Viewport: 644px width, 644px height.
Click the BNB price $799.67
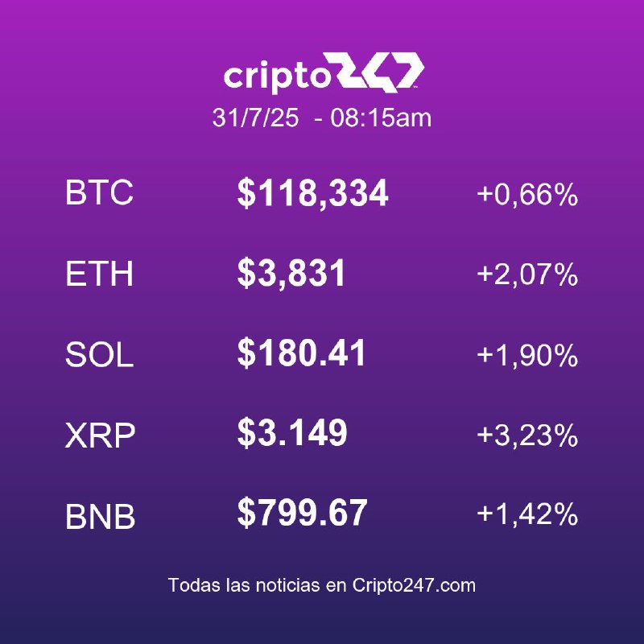click(302, 513)
